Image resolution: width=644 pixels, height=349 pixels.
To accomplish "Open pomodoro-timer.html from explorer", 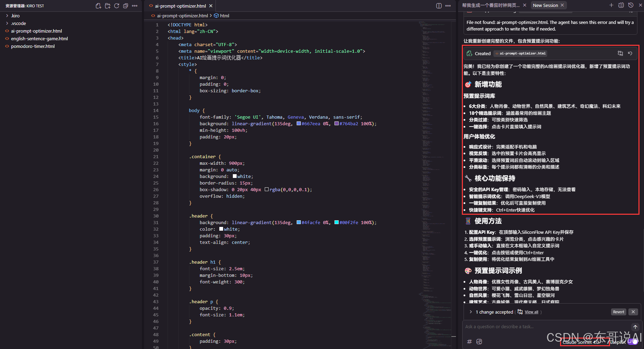I will (x=33, y=46).
